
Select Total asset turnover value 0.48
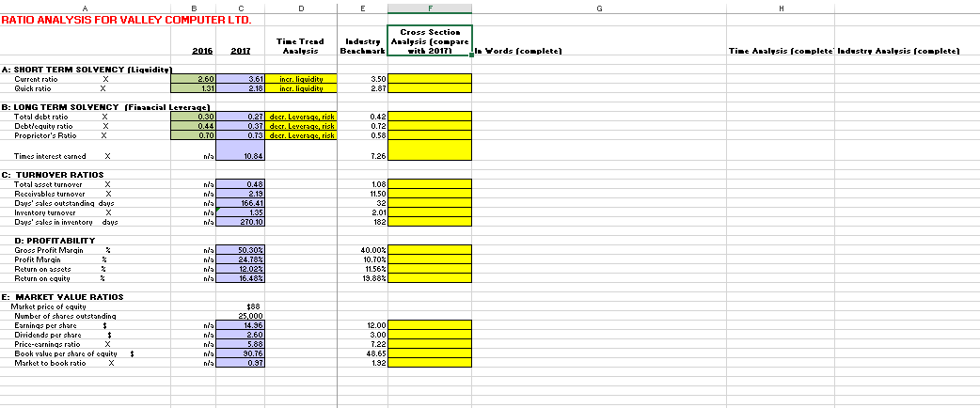click(241, 184)
